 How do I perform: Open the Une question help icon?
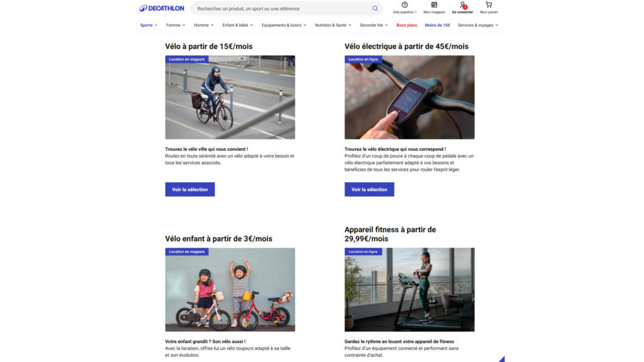coord(404,5)
